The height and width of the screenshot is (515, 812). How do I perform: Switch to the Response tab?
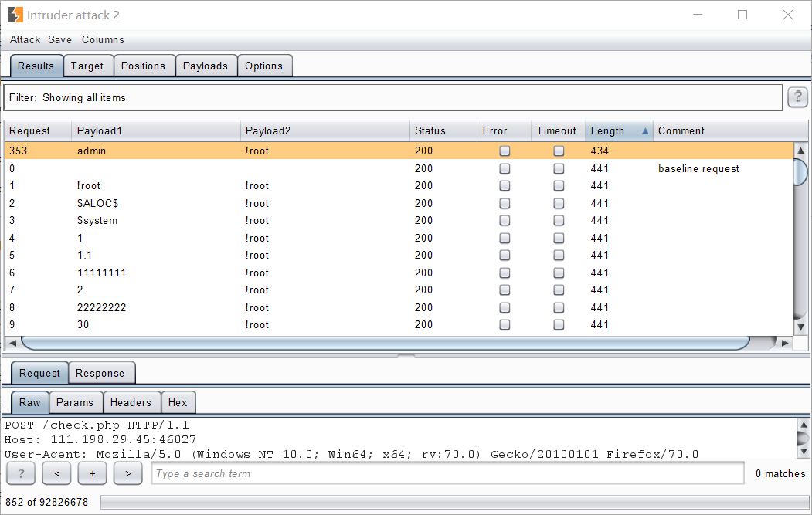(100, 373)
